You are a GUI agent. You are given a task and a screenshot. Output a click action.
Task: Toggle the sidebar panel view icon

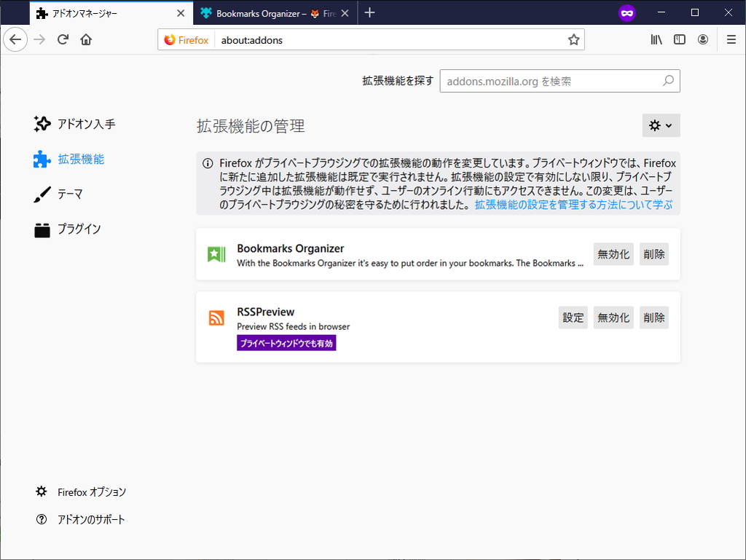[x=679, y=39]
